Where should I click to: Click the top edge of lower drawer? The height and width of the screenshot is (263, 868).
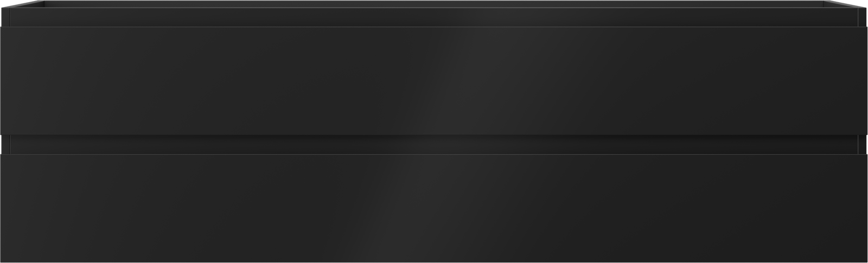click(434, 155)
